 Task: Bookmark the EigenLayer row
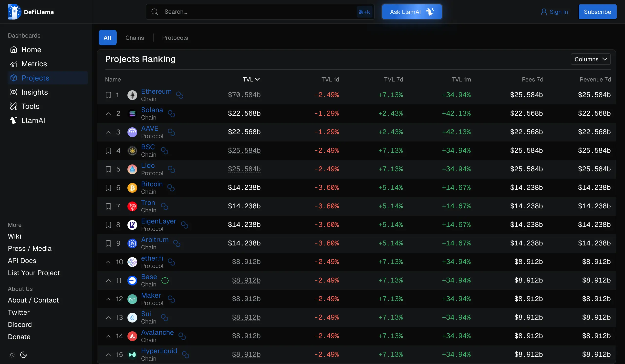(108, 225)
